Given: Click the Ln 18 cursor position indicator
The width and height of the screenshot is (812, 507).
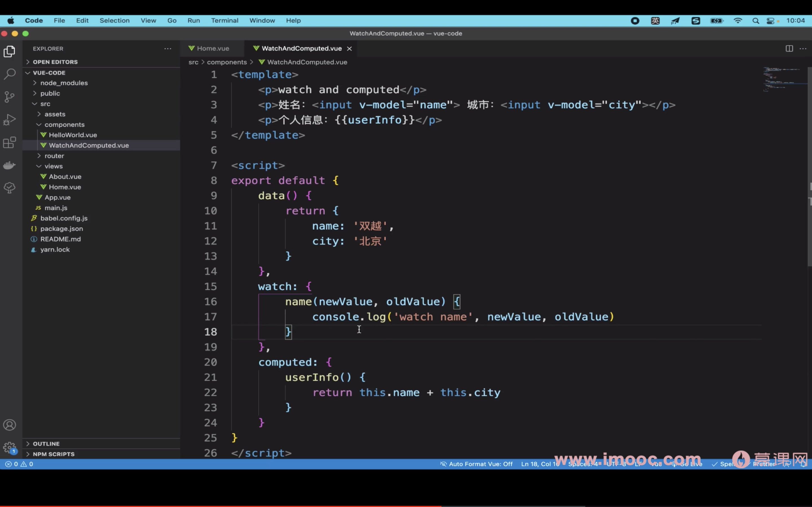Looking at the screenshot, I should [x=540, y=464].
